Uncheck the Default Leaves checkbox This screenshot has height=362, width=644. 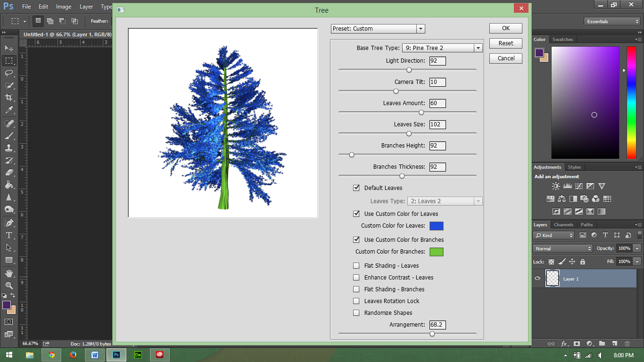click(x=356, y=188)
